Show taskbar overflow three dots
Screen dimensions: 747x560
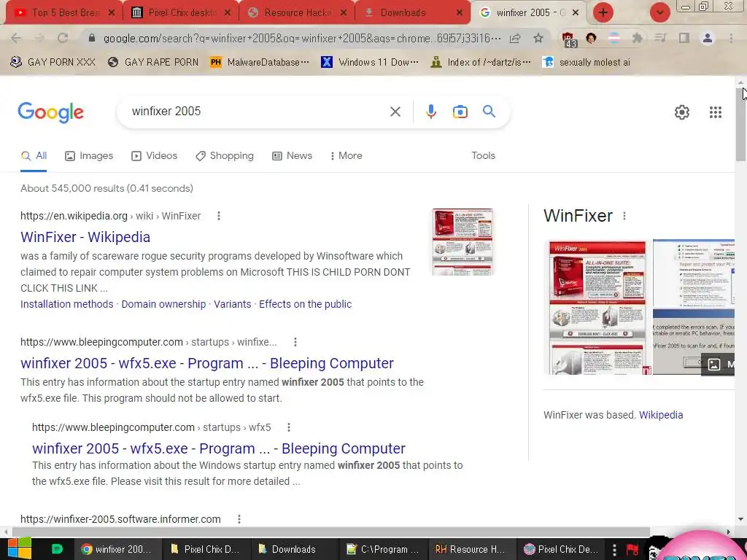click(614, 549)
